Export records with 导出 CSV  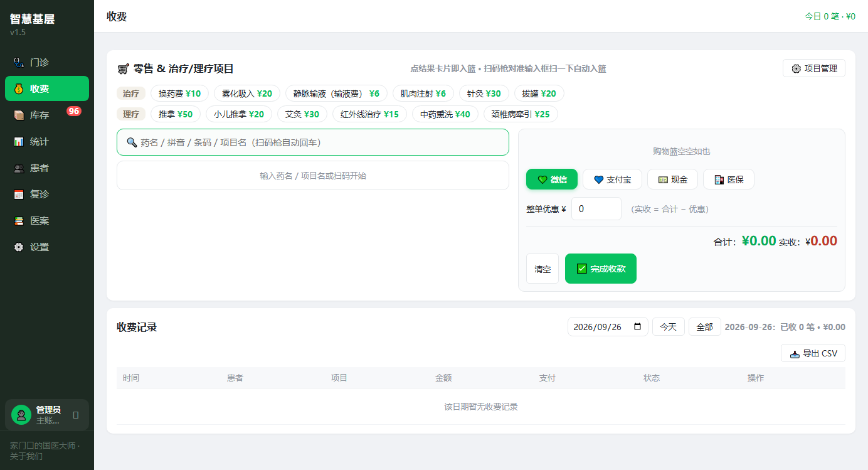[x=813, y=353]
